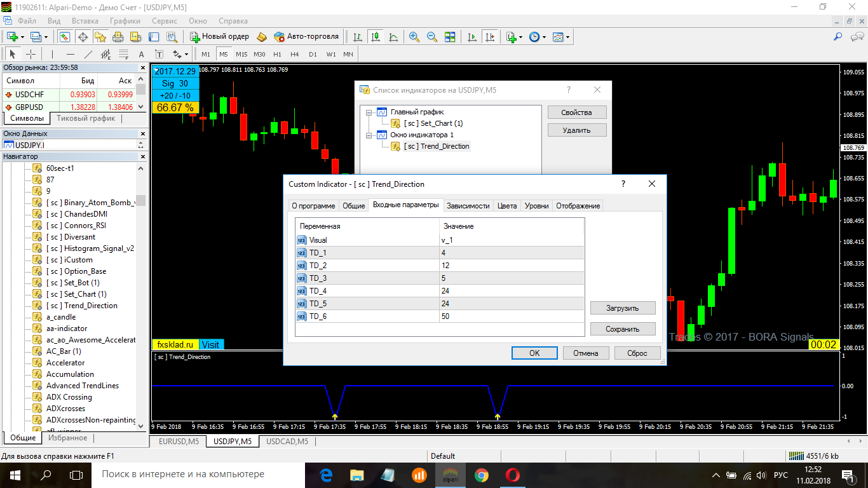Enable chart auto scroll icon

coord(471,37)
